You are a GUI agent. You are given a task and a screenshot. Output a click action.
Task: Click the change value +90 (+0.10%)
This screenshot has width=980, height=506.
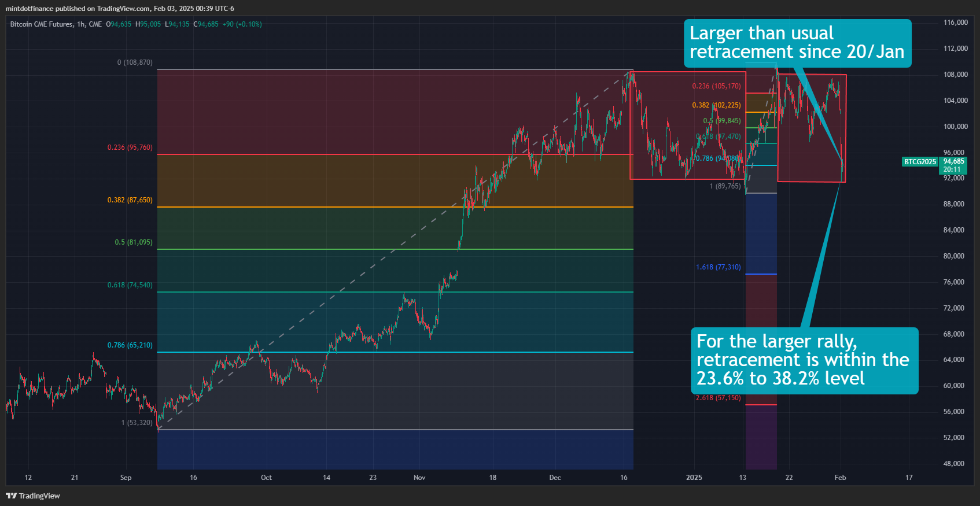point(242,24)
